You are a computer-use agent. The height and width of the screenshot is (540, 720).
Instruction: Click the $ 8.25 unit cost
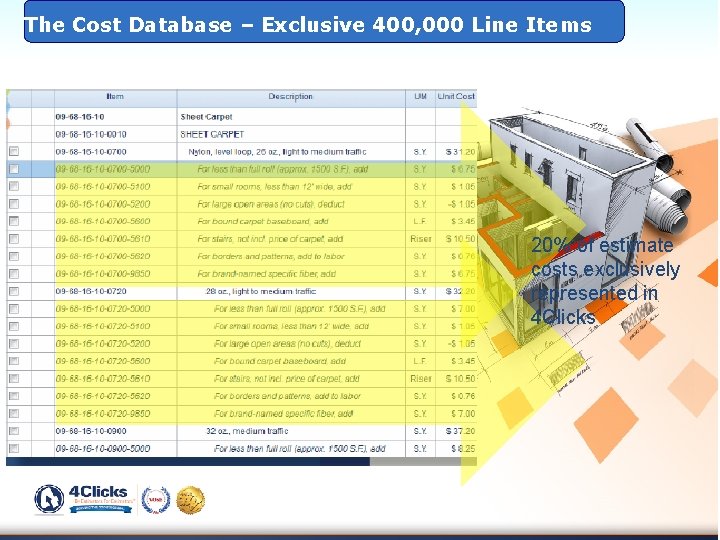pyautogui.click(x=463, y=448)
